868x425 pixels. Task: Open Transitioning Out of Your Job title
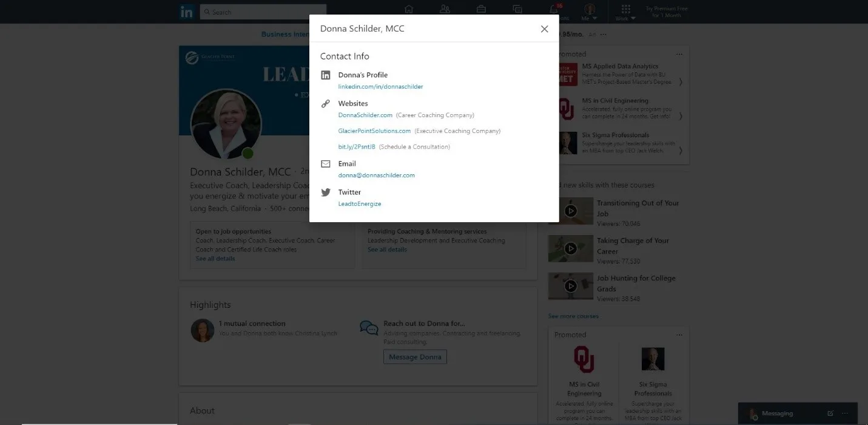638,208
